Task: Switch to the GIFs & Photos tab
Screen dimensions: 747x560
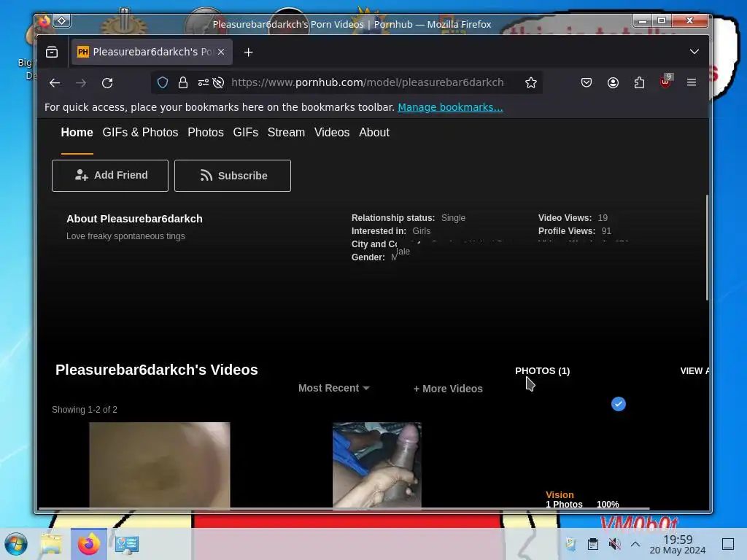Action: (x=140, y=133)
